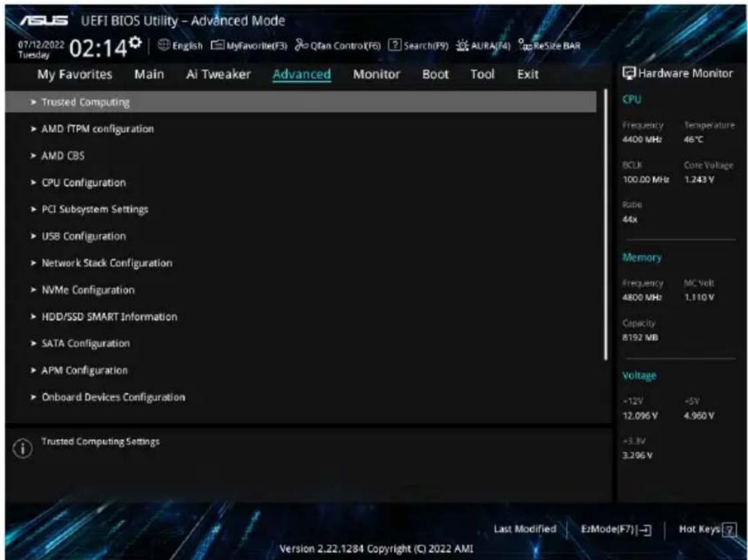
Task: Click the CPU temperature 46°C value
Action: [693, 139]
